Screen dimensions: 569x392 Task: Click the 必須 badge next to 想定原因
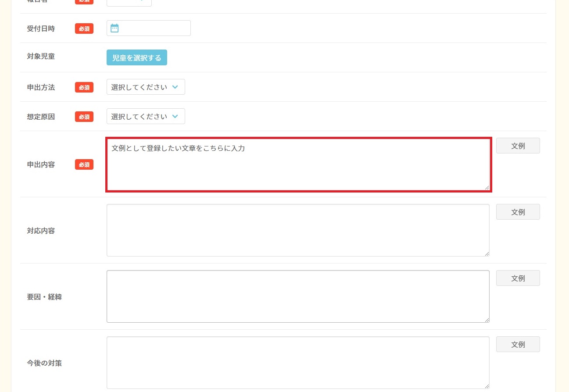point(84,117)
